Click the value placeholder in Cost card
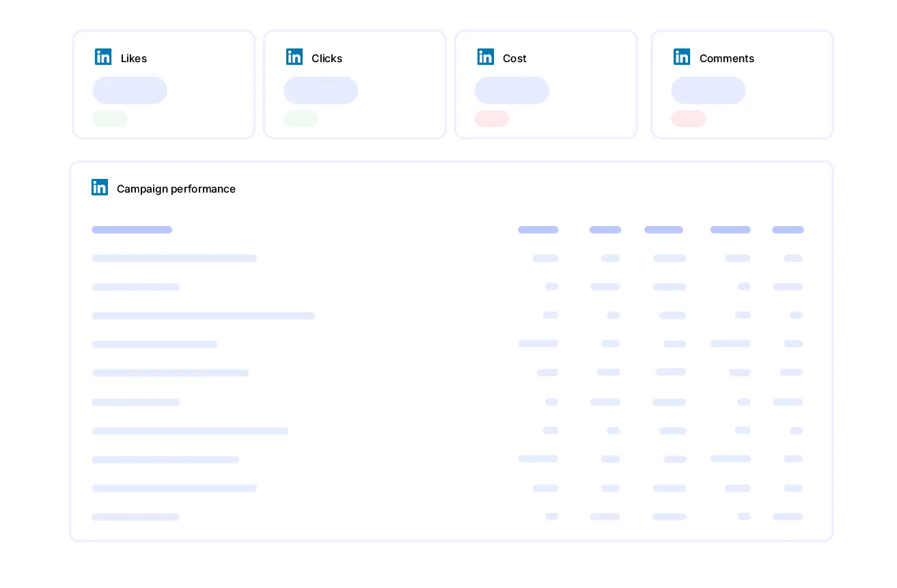The width and height of the screenshot is (897, 588). click(512, 90)
